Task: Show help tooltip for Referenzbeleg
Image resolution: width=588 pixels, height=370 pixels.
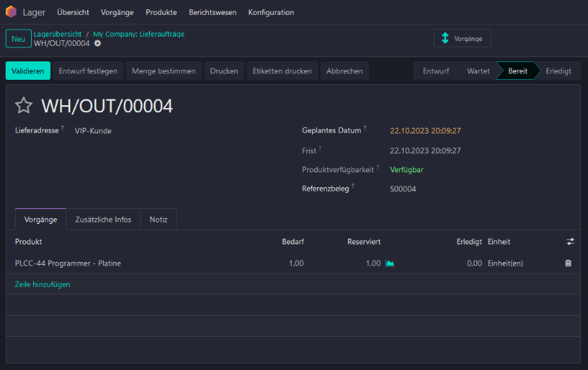Action: point(353,186)
